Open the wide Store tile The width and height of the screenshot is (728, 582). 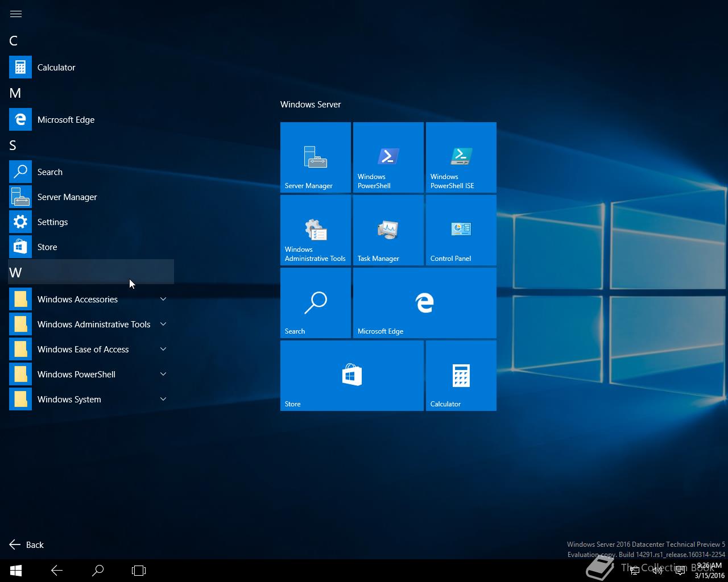pyautogui.click(x=352, y=376)
